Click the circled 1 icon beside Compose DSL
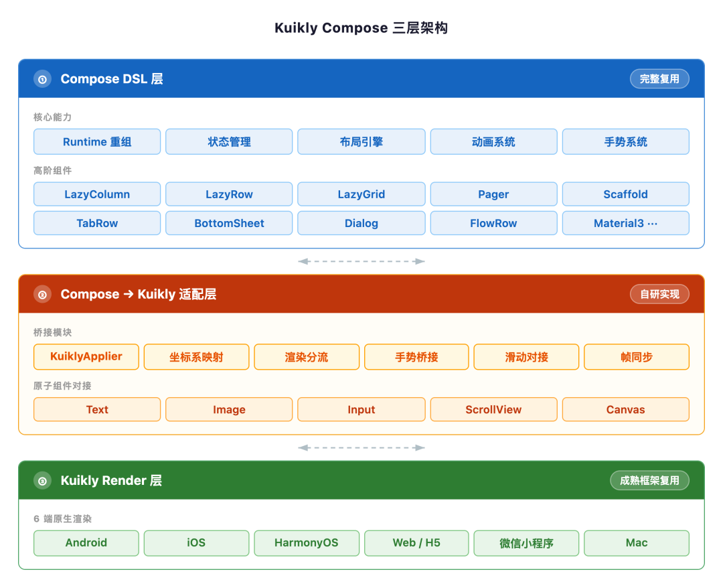This screenshot has width=723, height=588. 42,79
